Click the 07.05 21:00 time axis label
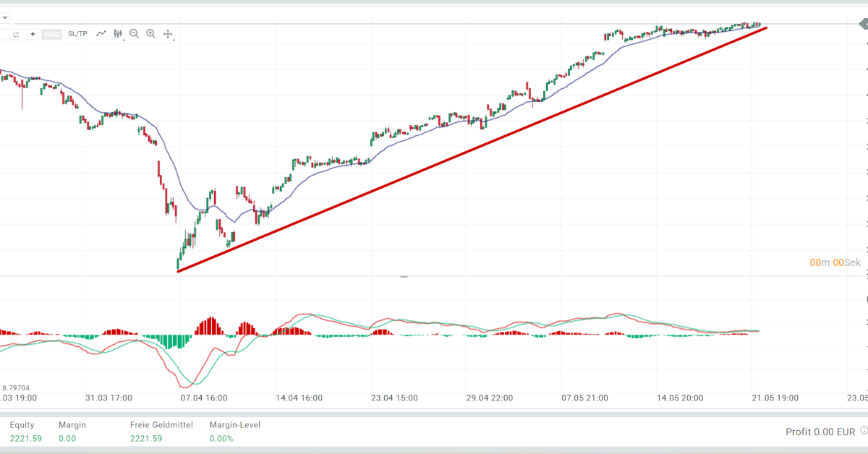 tap(584, 398)
